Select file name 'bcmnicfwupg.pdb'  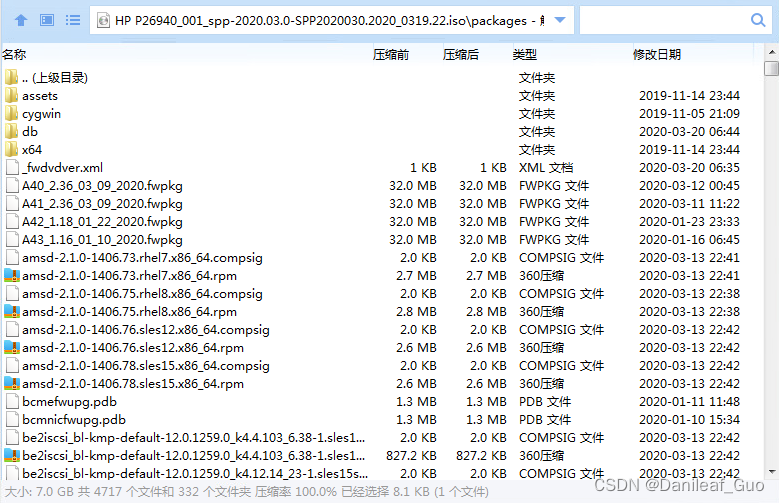(x=74, y=419)
